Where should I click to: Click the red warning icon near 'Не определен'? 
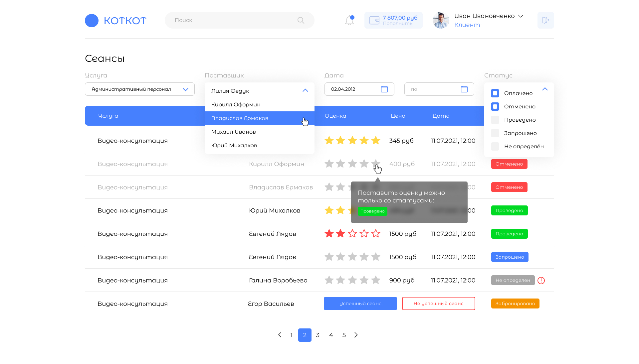pos(541,280)
